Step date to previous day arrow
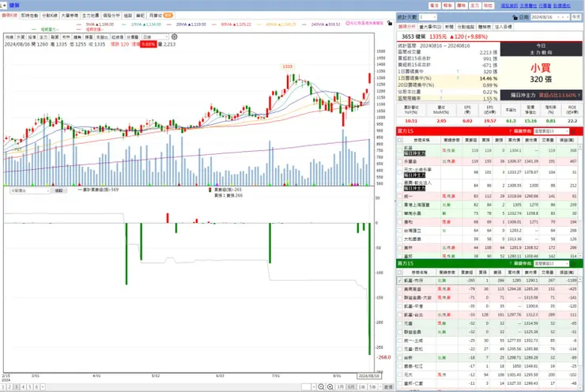Screen dimensions: 585x392 click(x=558, y=17)
